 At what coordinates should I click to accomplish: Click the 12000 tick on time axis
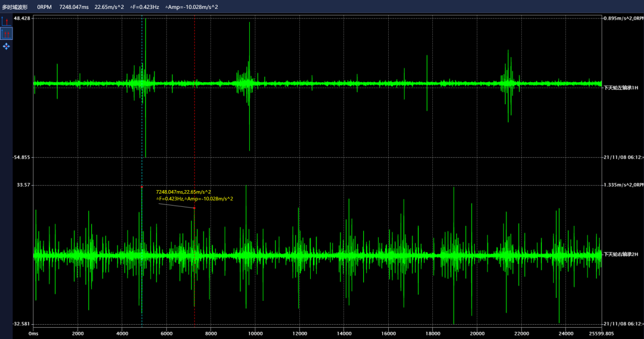click(299, 334)
